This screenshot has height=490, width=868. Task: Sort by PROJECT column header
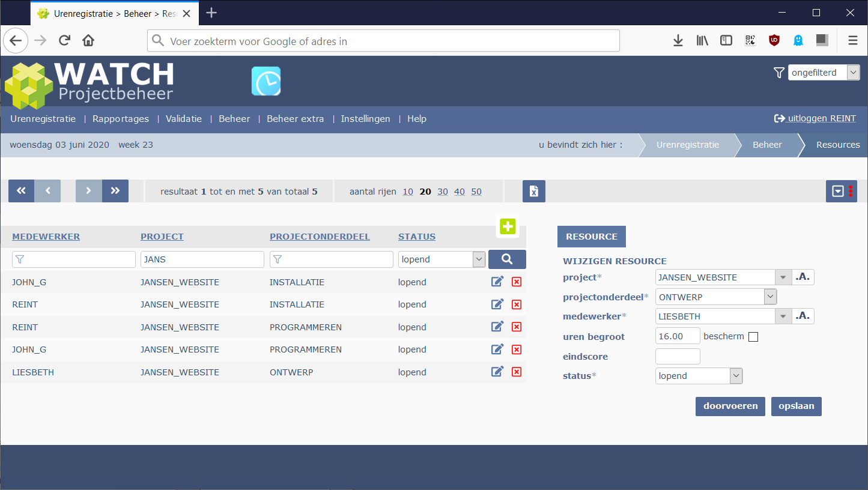(x=162, y=237)
